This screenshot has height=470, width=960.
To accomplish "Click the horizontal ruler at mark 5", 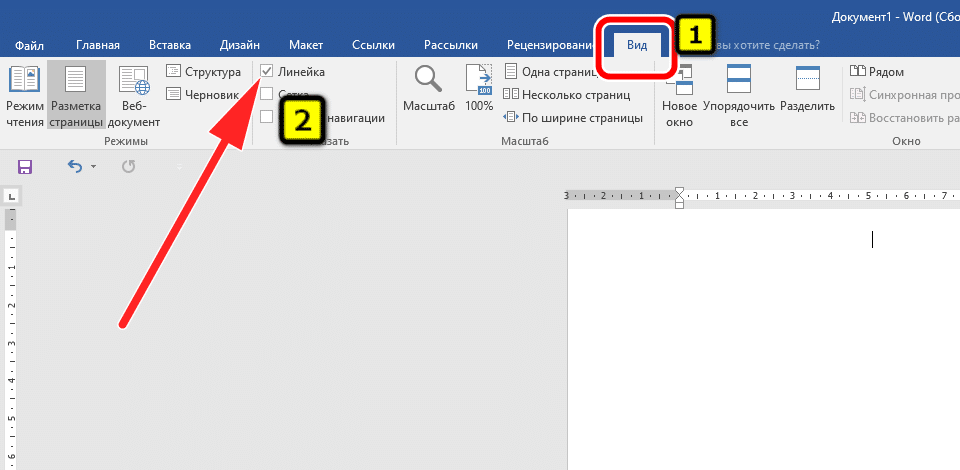I will (868, 196).
